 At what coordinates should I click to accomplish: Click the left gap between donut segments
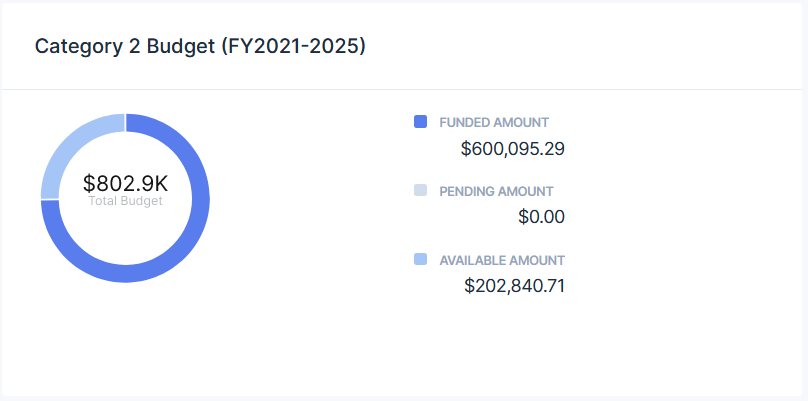pyautogui.click(x=50, y=199)
